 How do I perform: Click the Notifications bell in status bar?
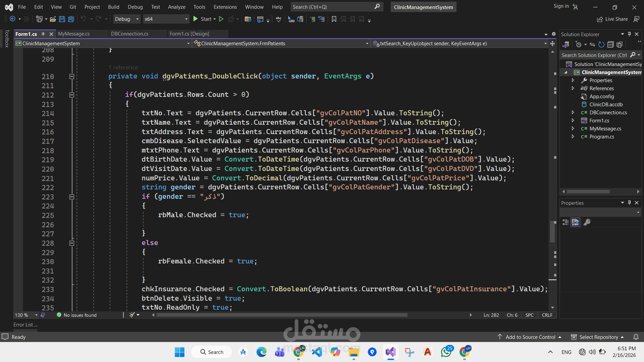click(636, 337)
